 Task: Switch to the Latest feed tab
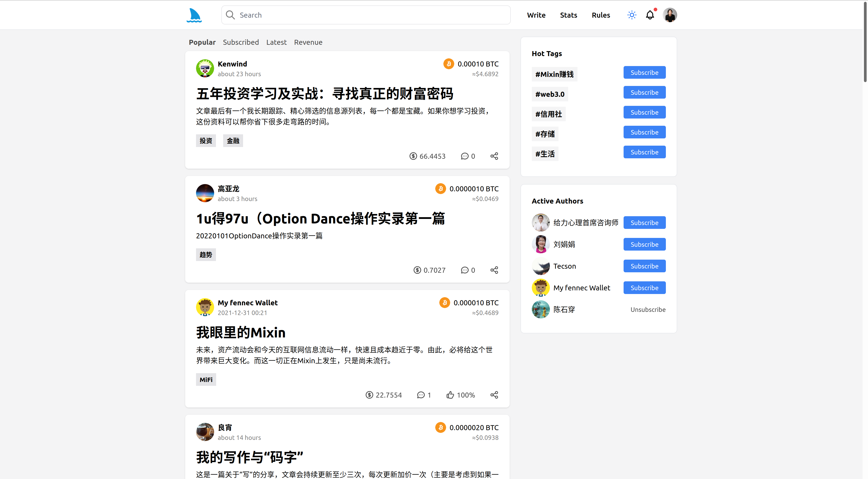(x=276, y=42)
